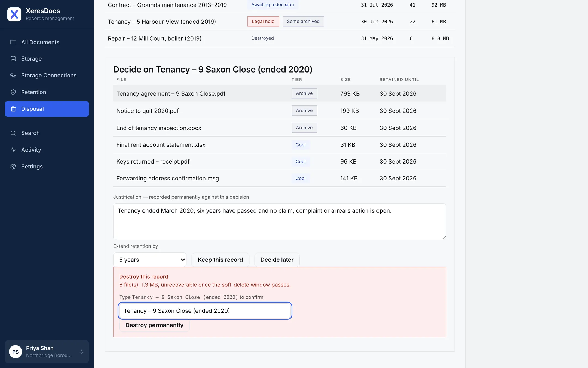Click the All Documents folder icon

13,42
